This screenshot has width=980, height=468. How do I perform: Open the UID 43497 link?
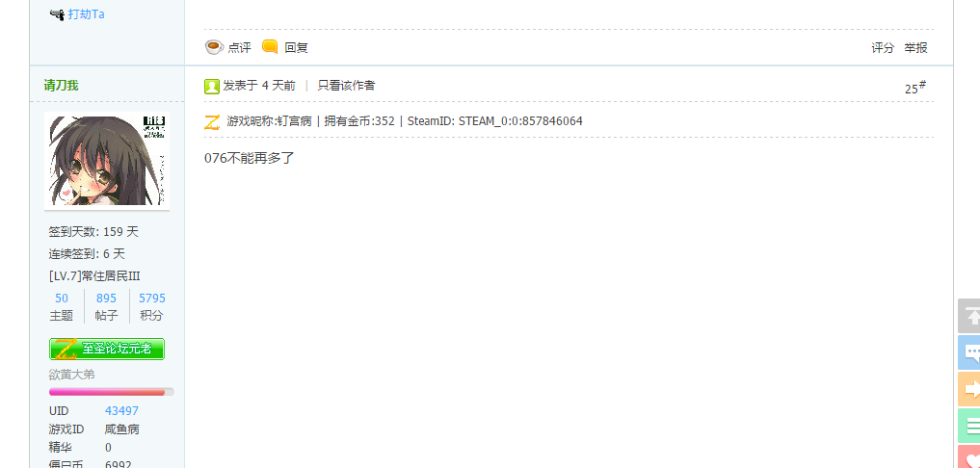[x=121, y=411]
